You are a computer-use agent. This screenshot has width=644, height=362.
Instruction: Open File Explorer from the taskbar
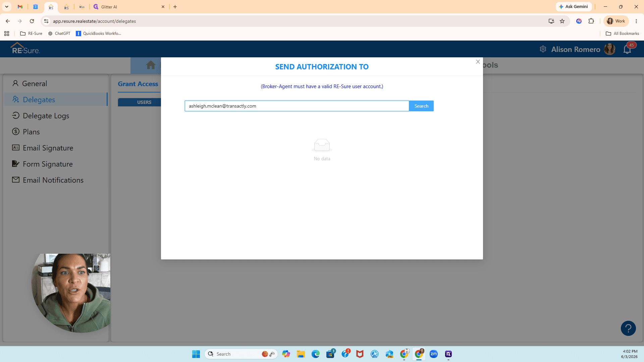tap(301, 354)
